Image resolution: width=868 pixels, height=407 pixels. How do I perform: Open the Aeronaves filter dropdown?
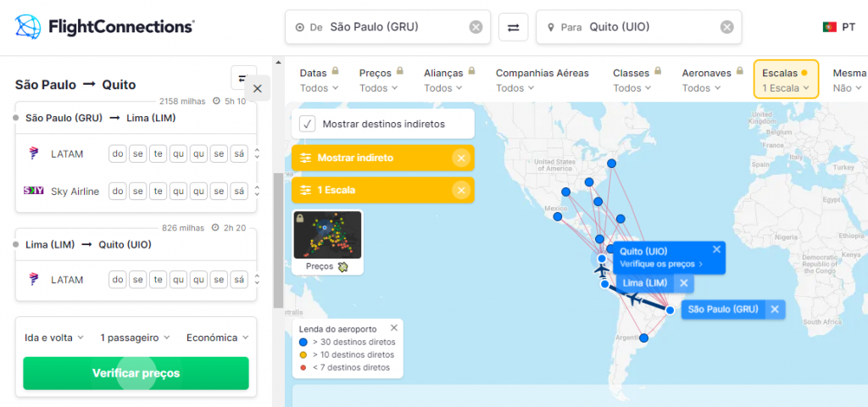[711, 81]
